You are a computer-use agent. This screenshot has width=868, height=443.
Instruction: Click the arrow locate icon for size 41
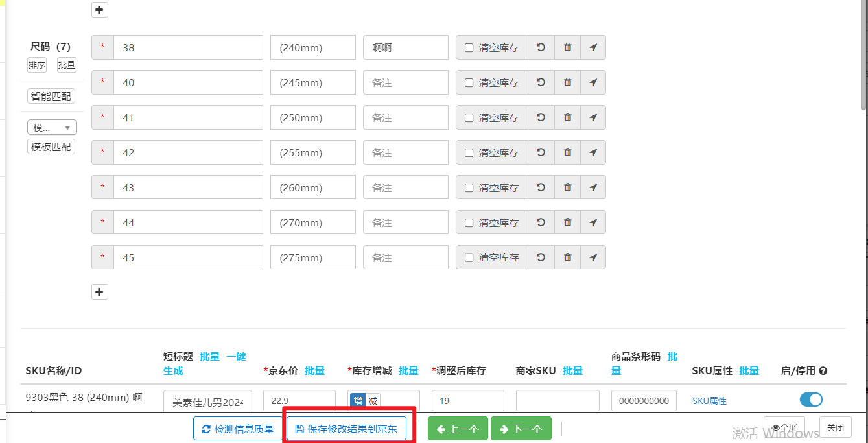pyautogui.click(x=593, y=117)
